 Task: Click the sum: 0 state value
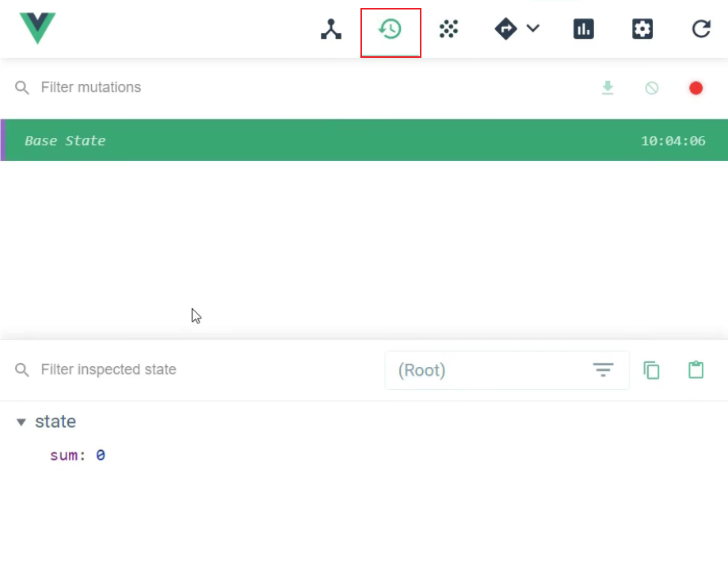(77, 455)
